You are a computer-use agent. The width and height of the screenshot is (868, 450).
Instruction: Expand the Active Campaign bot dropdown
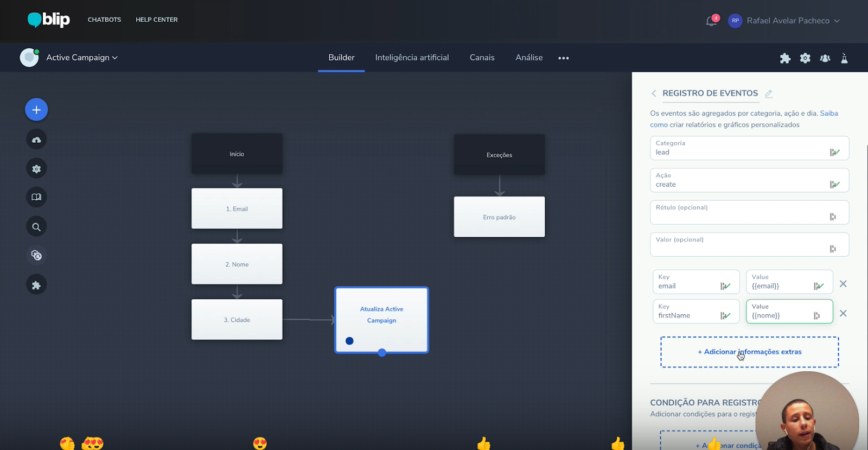(x=82, y=58)
